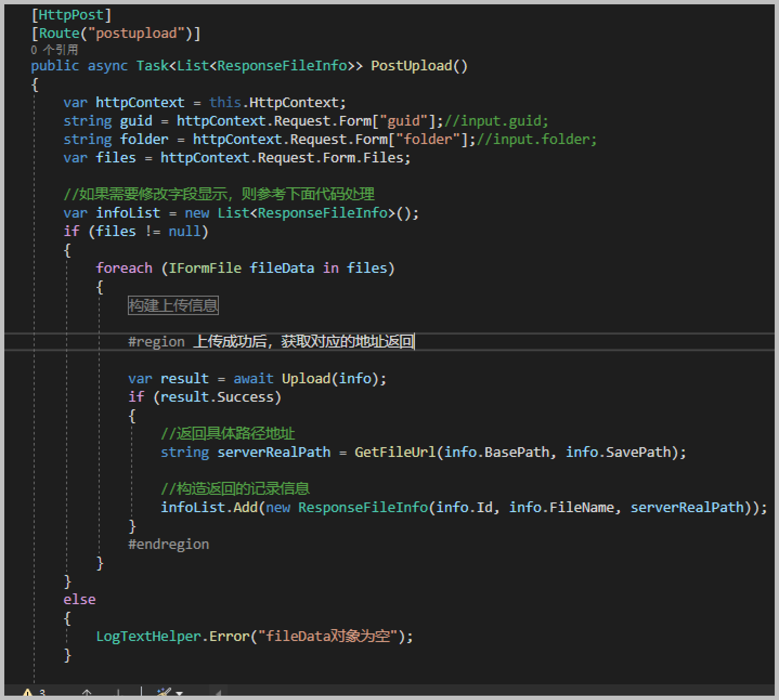Click the #region 上传成功后 line
779x700 pixels.
[x=271, y=342]
